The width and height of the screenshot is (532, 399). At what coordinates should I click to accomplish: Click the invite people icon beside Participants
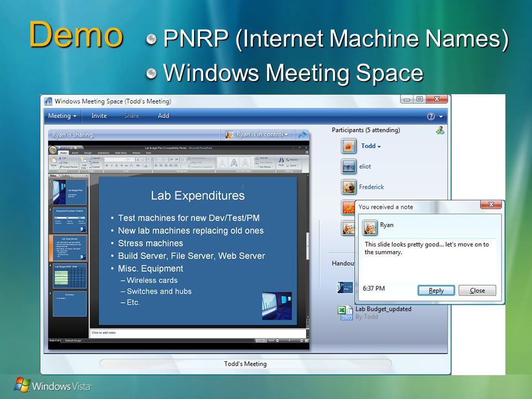click(441, 130)
